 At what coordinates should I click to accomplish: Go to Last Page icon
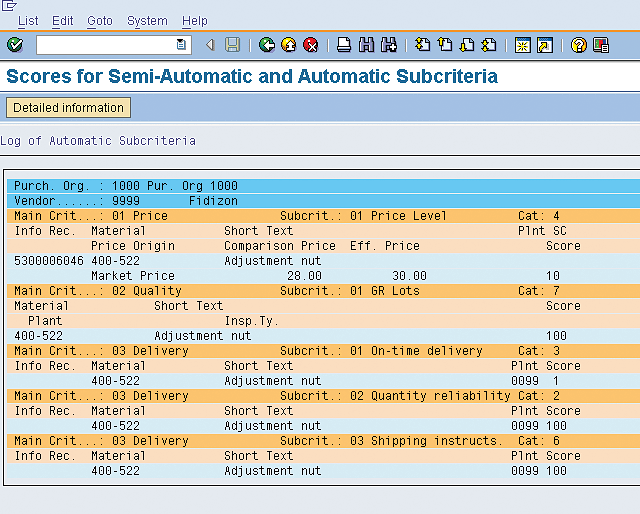coord(489,45)
